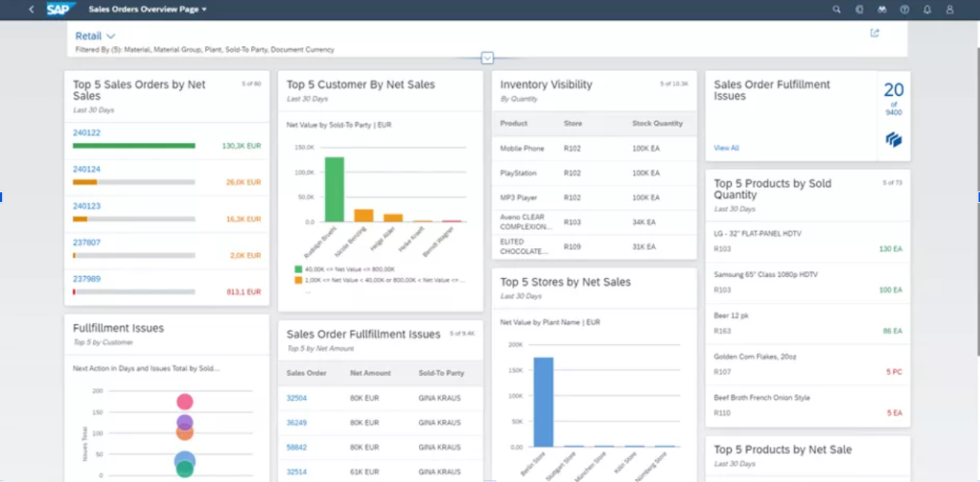Click the Store column header in inventory
This screenshot has height=482, width=980.
point(573,124)
